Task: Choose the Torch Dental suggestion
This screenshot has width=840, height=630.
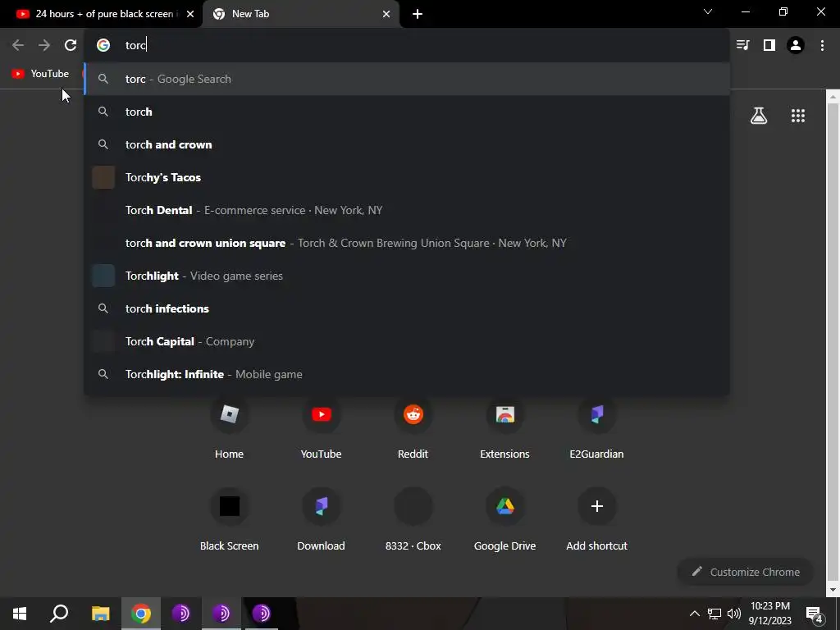Action: click(407, 210)
